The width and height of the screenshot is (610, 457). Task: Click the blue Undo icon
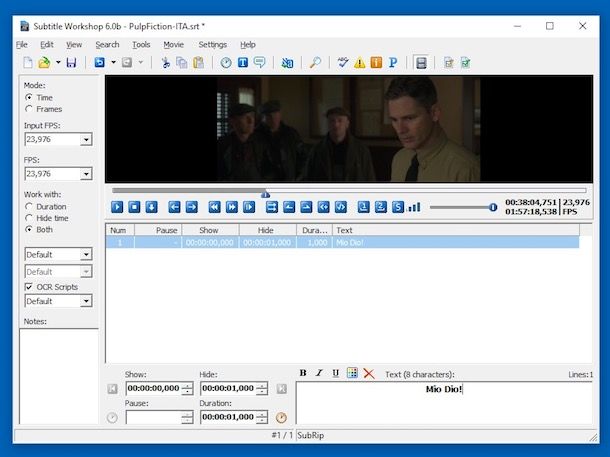click(100, 62)
